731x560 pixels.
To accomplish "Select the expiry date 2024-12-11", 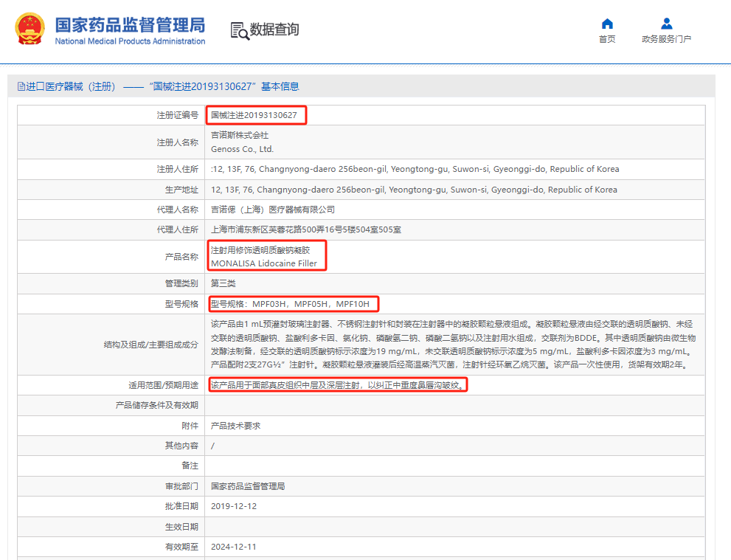I will click(234, 547).
